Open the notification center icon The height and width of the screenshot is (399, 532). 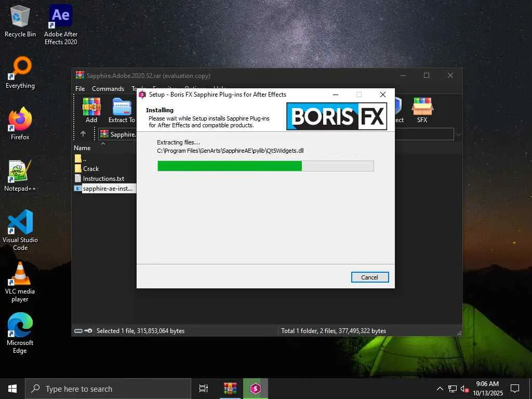(515, 389)
